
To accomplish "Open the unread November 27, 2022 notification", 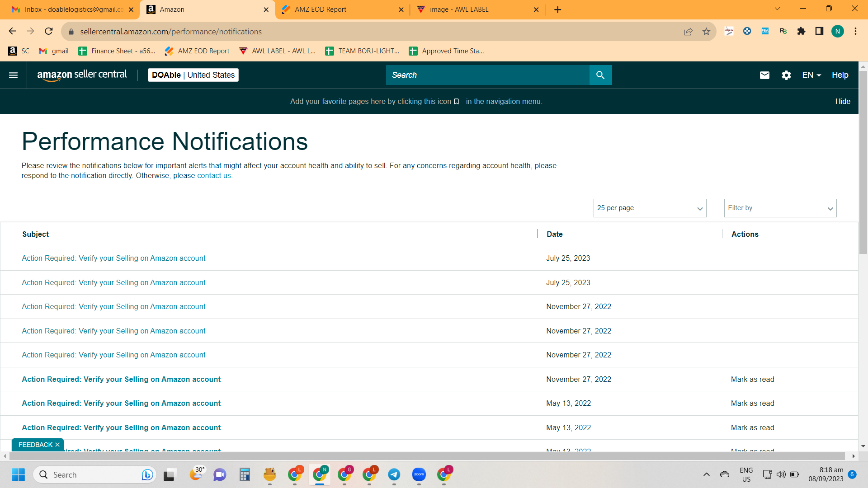I will 121,379.
